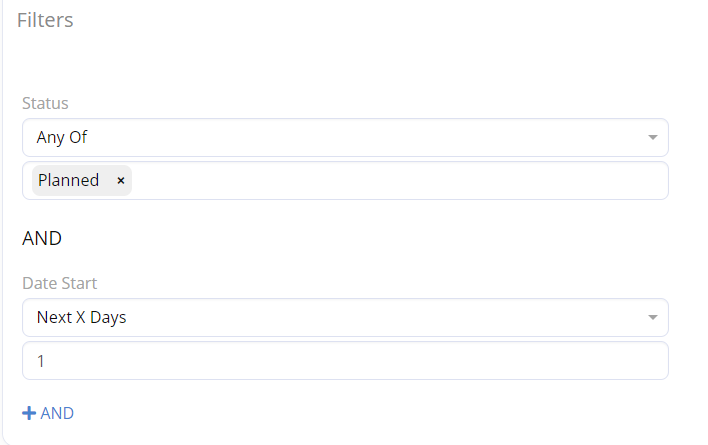Click the Status field label
Image resolution: width=708 pixels, height=445 pixels.
click(x=45, y=103)
